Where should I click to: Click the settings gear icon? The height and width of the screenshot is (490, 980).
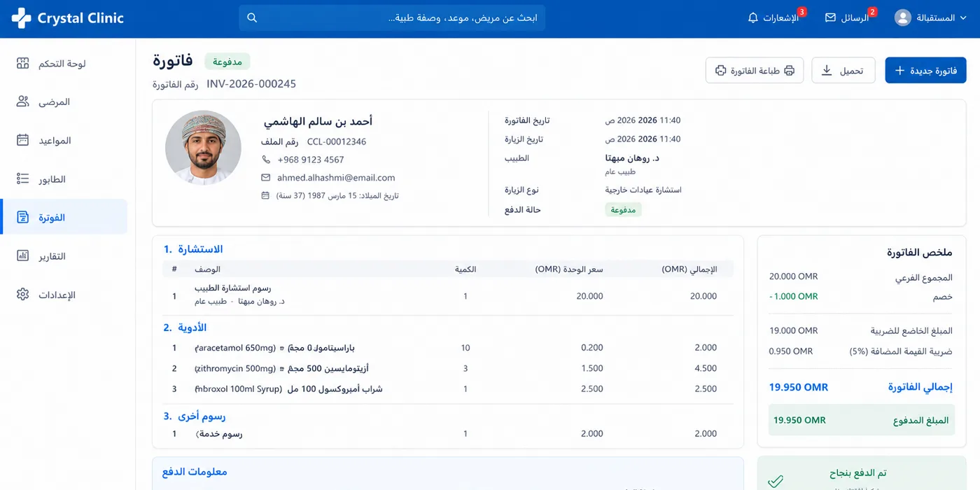coord(22,294)
